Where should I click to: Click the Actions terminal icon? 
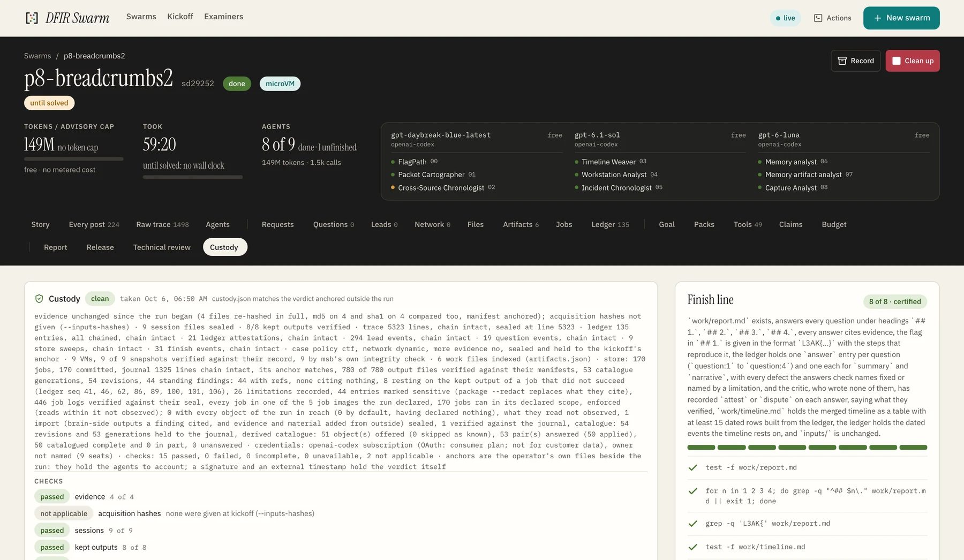click(818, 18)
